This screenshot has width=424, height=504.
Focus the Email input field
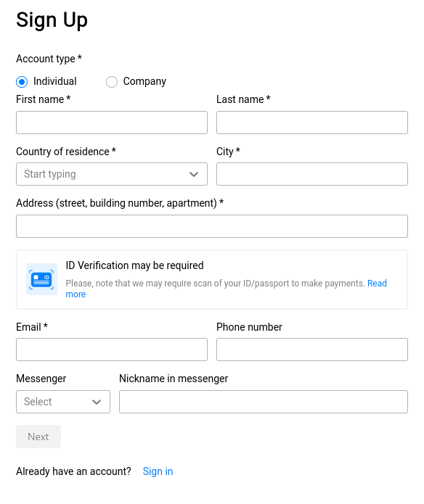pyautogui.click(x=112, y=350)
